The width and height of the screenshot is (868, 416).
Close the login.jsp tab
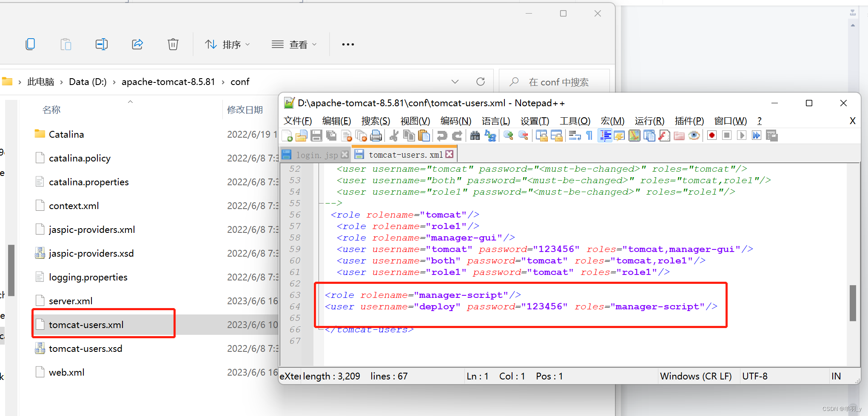(345, 155)
